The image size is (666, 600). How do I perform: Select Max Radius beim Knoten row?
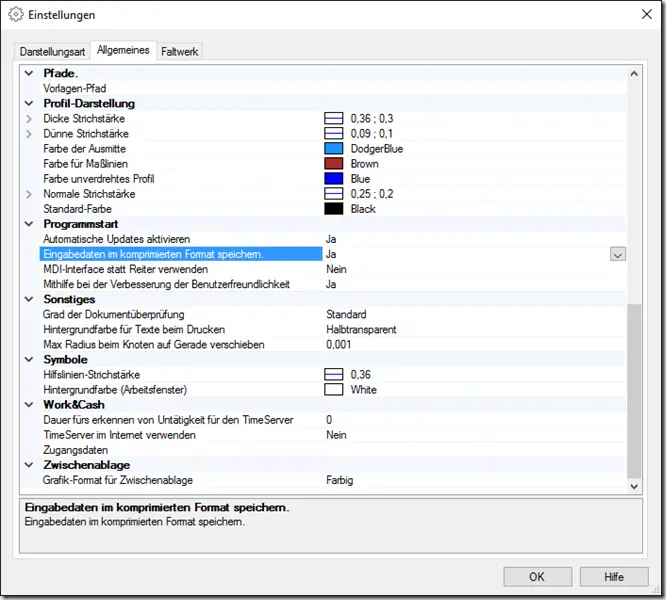pos(332,344)
